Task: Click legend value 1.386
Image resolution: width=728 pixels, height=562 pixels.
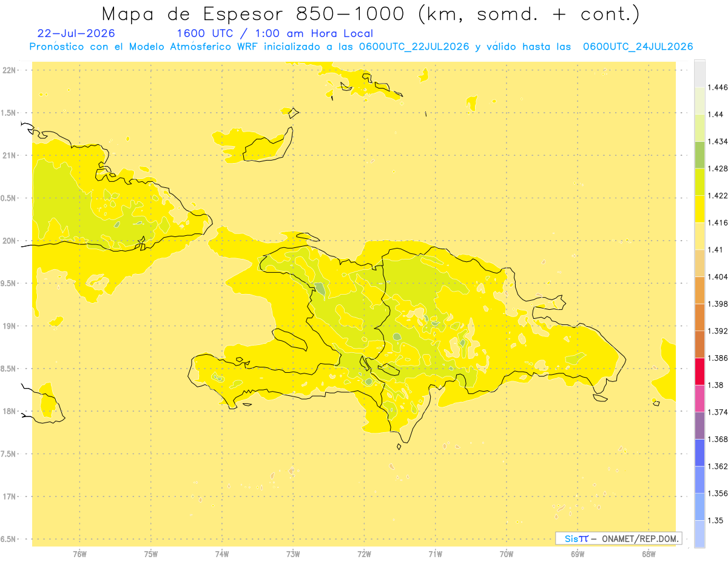Action: (x=718, y=358)
